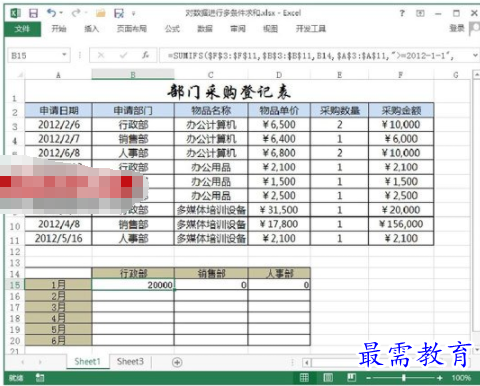Select column B header
480x386 pixels.
point(133,75)
